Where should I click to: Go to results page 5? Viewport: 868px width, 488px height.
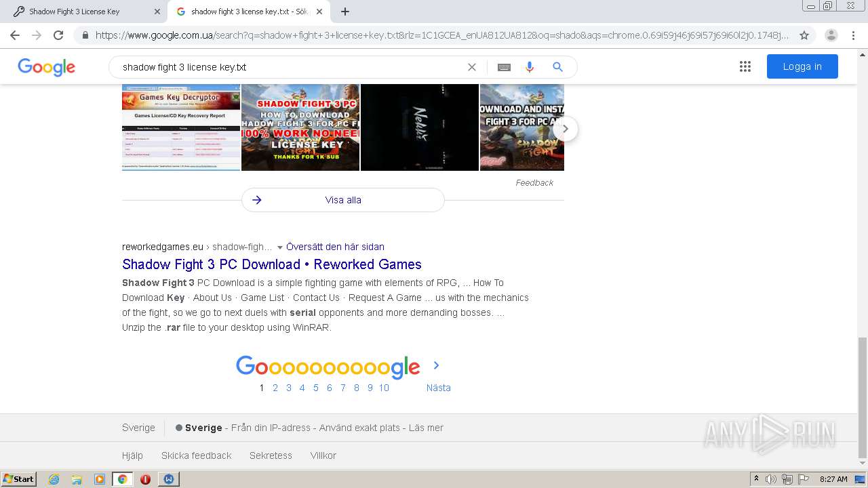pyautogui.click(x=316, y=388)
